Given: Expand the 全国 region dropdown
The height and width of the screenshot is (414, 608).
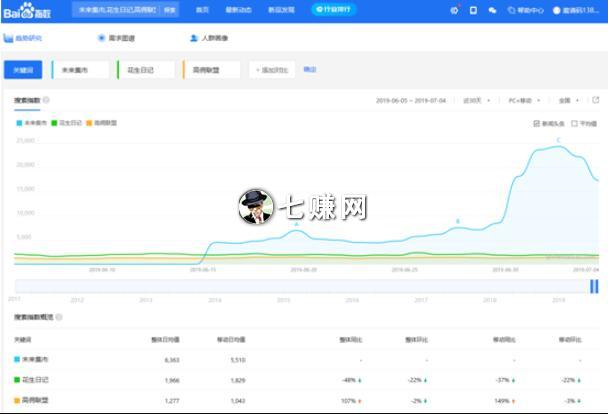Looking at the screenshot, I should [x=569, y=100].
